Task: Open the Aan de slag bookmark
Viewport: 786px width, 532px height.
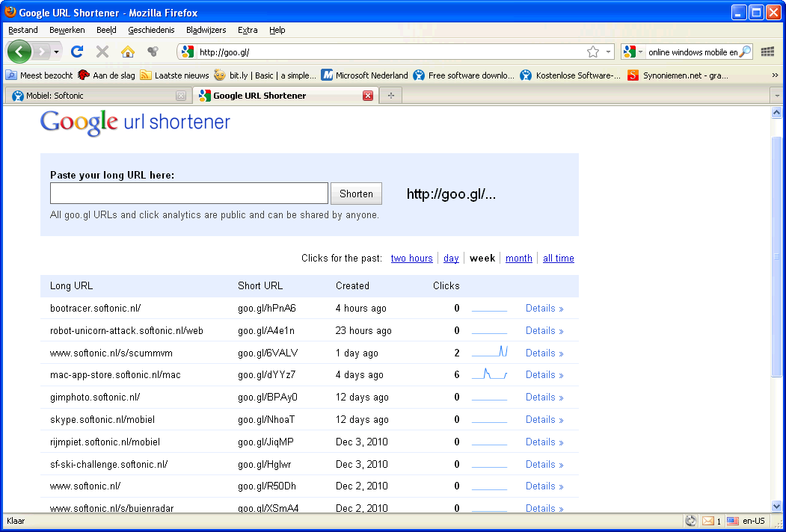Action: [x=106, y=75]
